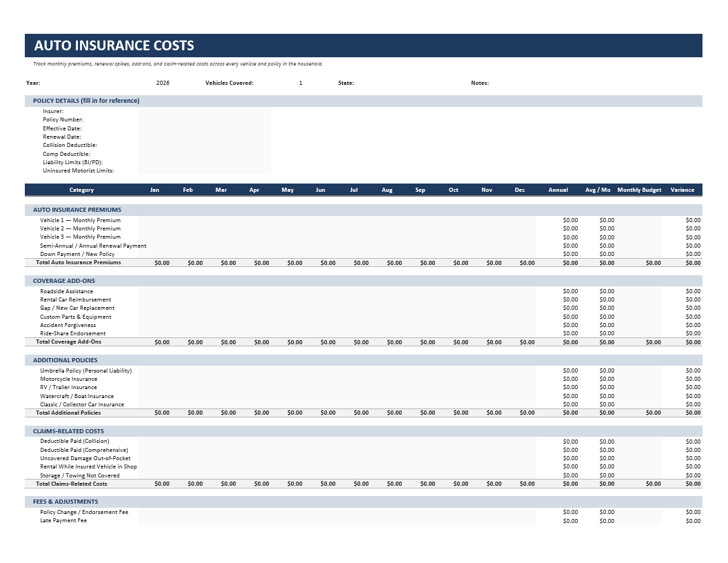This screenshot has width=728, height=563.
Task: Select the RV / Trailer Insurance row
Action: (363, 388)
